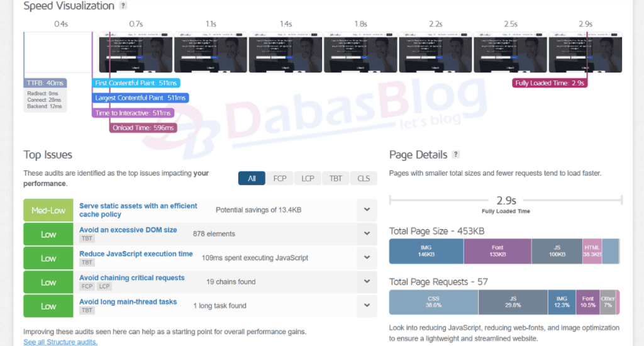Expand the cache policy audit chevron

tap(367, 209)
